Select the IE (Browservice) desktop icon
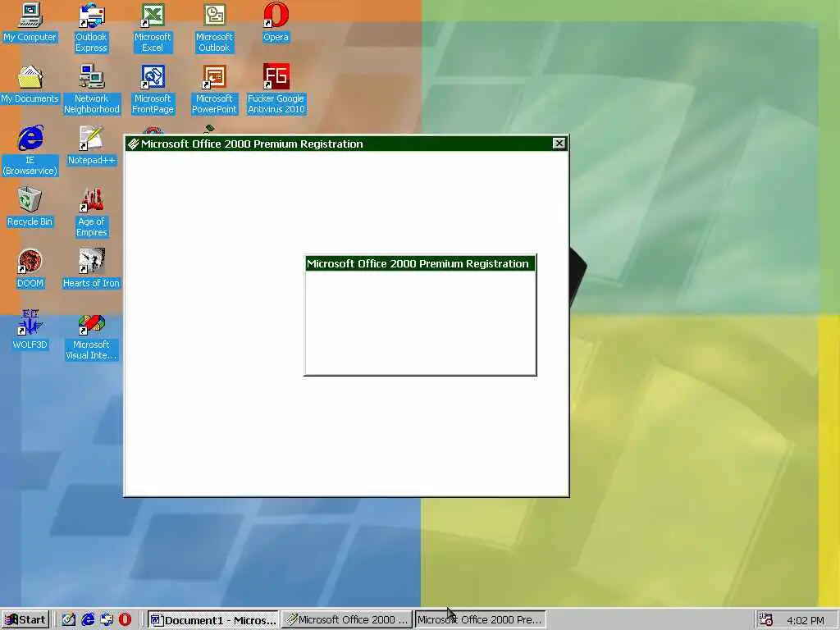The height and width of the screenshot is (630, 840). tap(30, 150)
